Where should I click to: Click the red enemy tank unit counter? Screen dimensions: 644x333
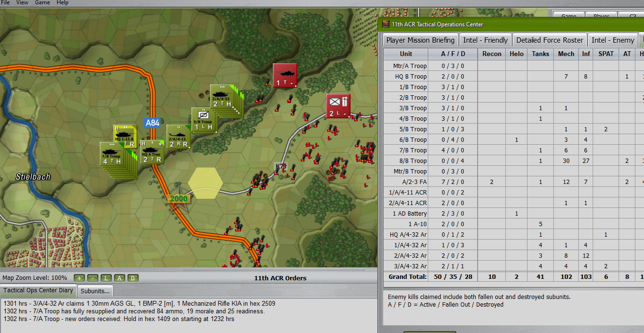(x=285, y=76)
